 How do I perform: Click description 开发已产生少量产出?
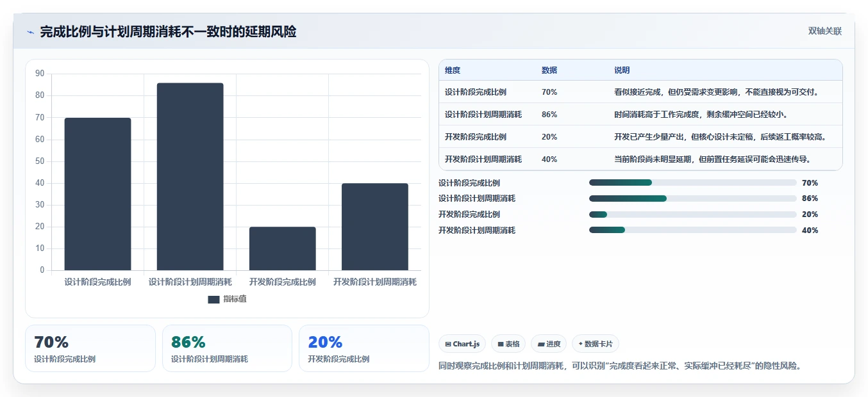[x=721, y=137]
